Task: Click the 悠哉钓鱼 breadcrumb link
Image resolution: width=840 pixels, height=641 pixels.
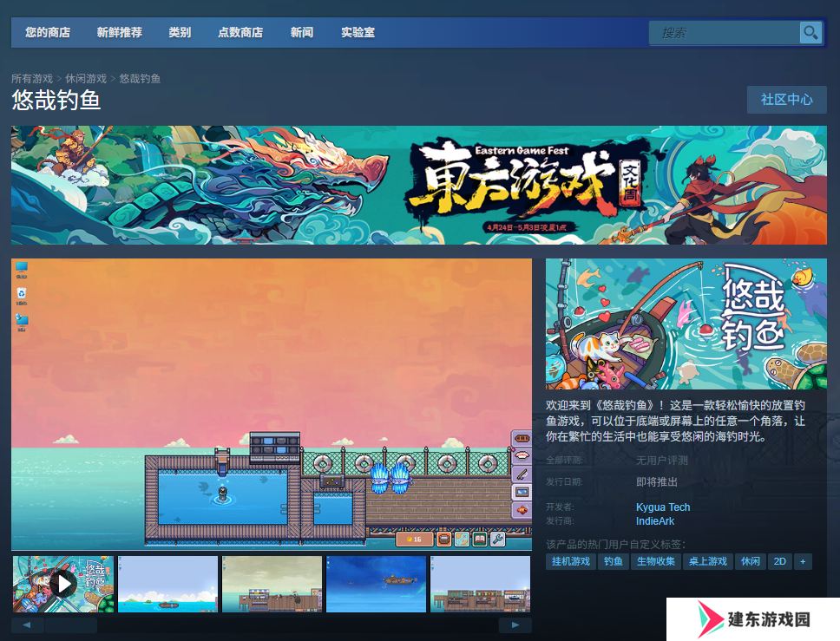Action: pyautogui.click(x=140, y=79)
